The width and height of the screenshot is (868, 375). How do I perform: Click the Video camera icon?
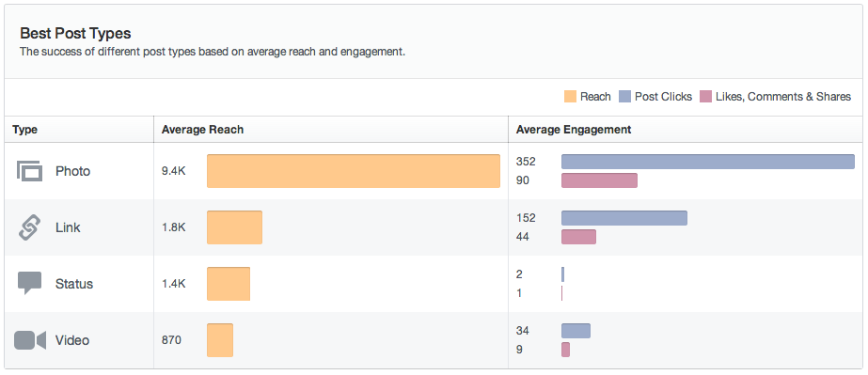click(x=30, y=340)
